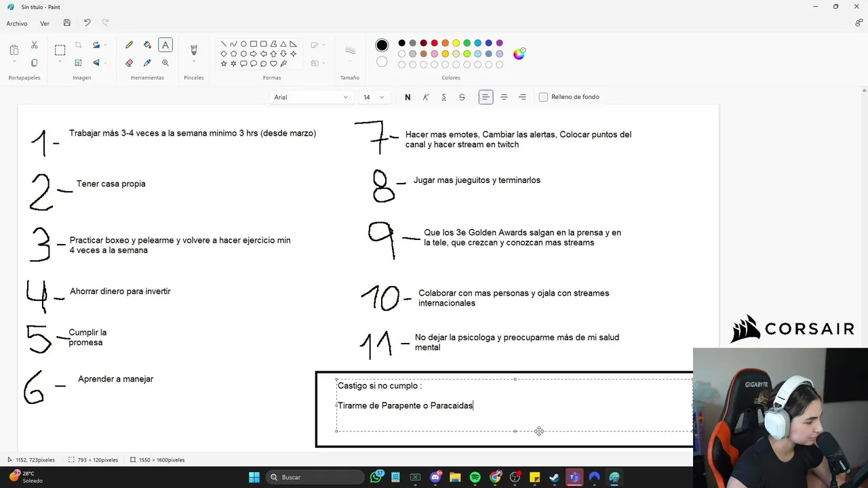
Task: Click the 'Jugar mas jueguitos y terminarlos' text
Action: click(x=477, y=180)
